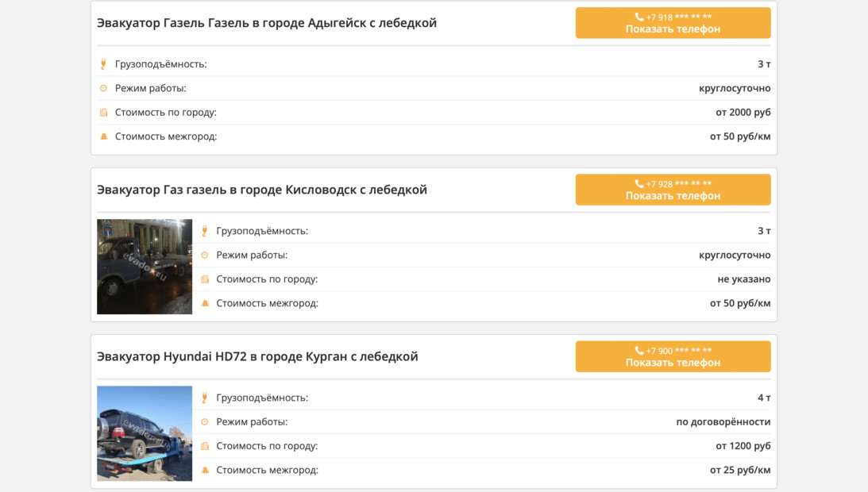The height and width of the screenshot is (492, 868).
Task: Click the payload icon in Kurgan listing
Action: (205, 398)
